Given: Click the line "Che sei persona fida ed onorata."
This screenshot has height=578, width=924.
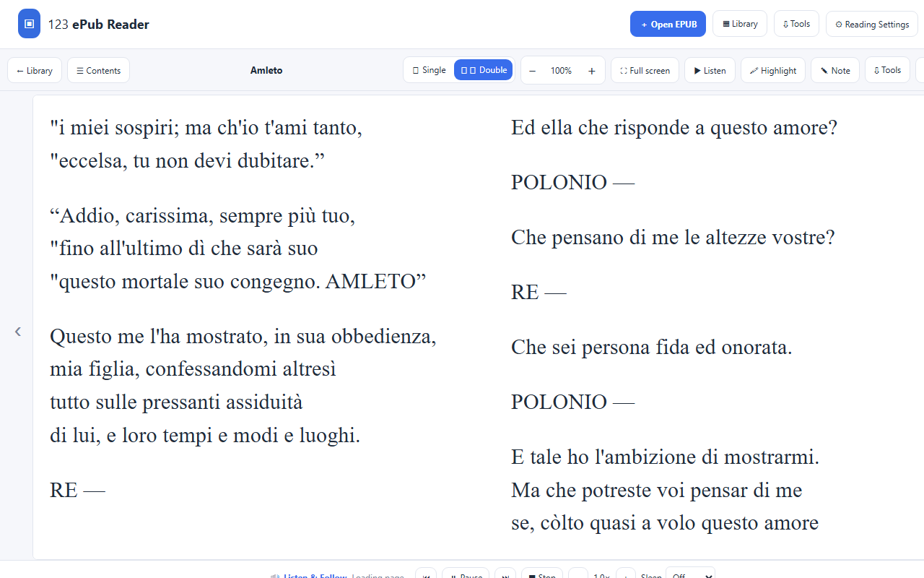Looking at the screenshot, I should (x=652, y=348).
